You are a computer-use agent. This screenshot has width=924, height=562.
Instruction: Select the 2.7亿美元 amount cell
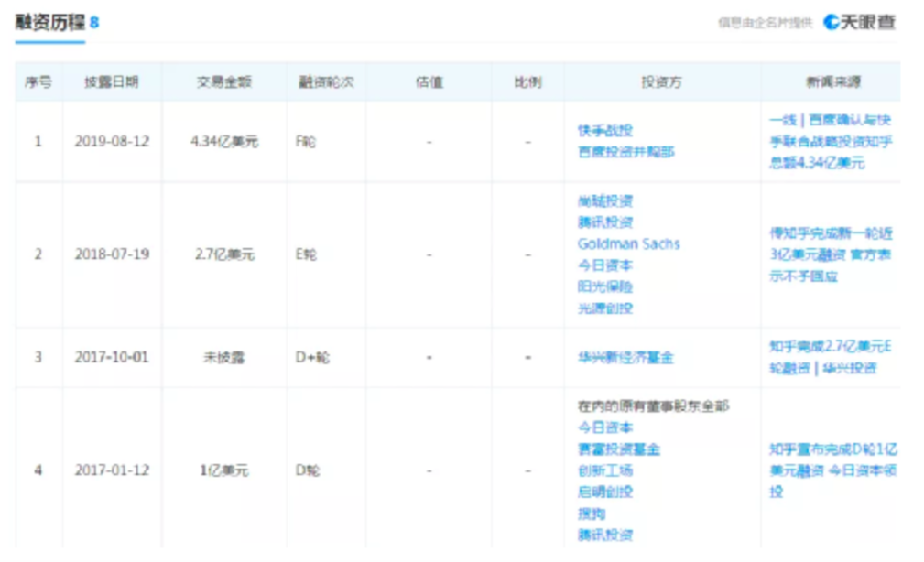click(x=224, y=254)
